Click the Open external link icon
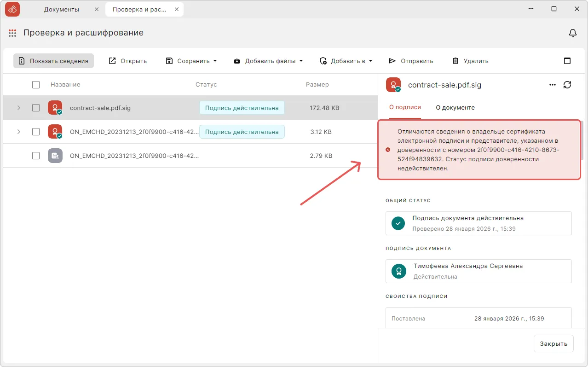The image size is (588, 367). (112, 61)
